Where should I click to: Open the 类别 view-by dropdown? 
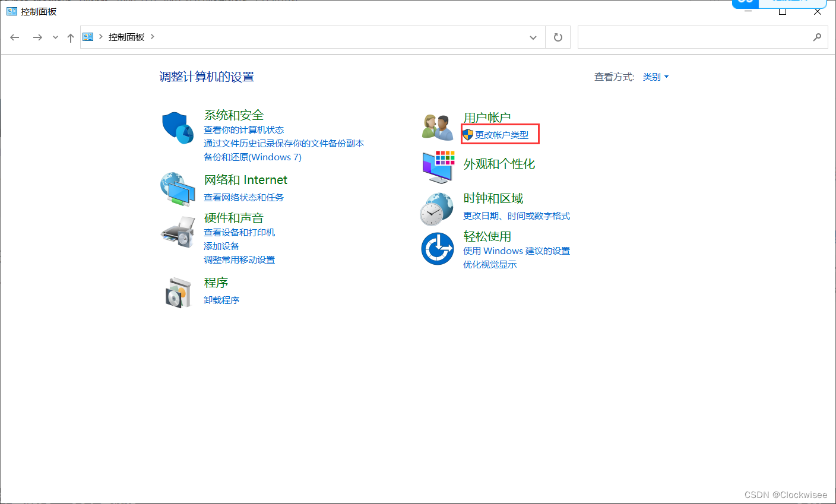tap(655, 77)
